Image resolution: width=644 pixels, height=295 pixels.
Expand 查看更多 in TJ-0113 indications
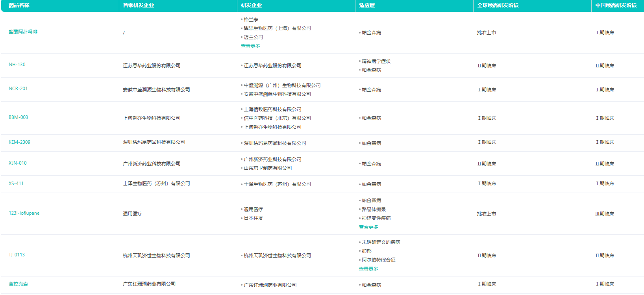pos(368,269)
